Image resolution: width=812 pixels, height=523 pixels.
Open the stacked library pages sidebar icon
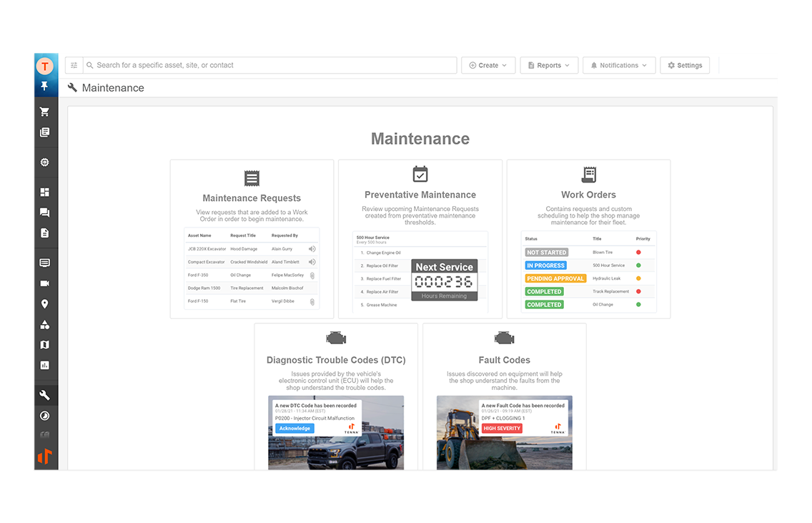click(44, 132)
